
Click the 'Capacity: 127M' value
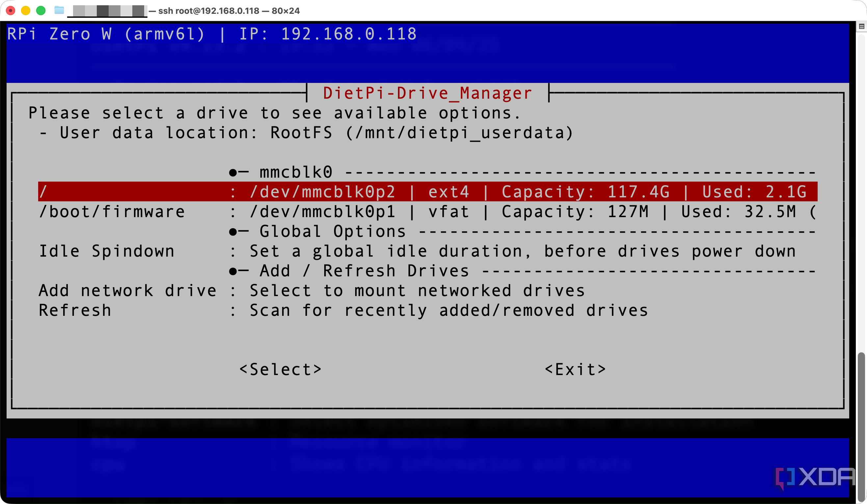575,212
